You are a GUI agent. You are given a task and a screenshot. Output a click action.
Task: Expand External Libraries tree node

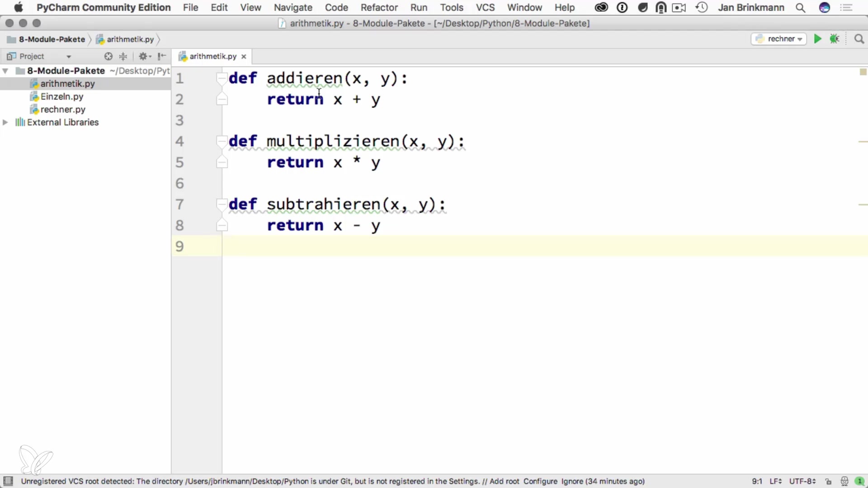(x=5, y=122)
